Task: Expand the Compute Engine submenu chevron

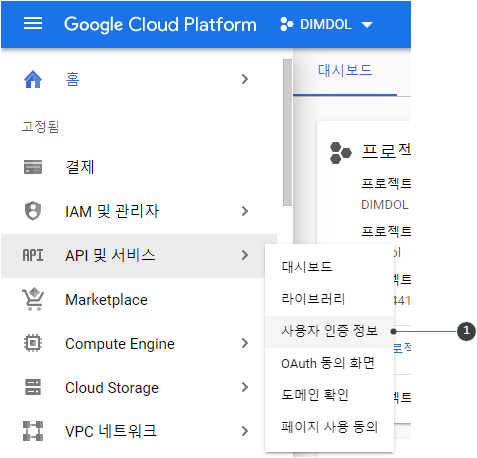Action: (245, 343)
